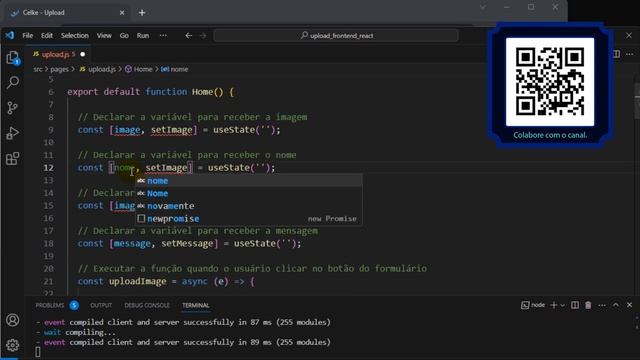Screen dimensions: 640x360
Task: Open the Run menu
Action: [x=143, y=36]
